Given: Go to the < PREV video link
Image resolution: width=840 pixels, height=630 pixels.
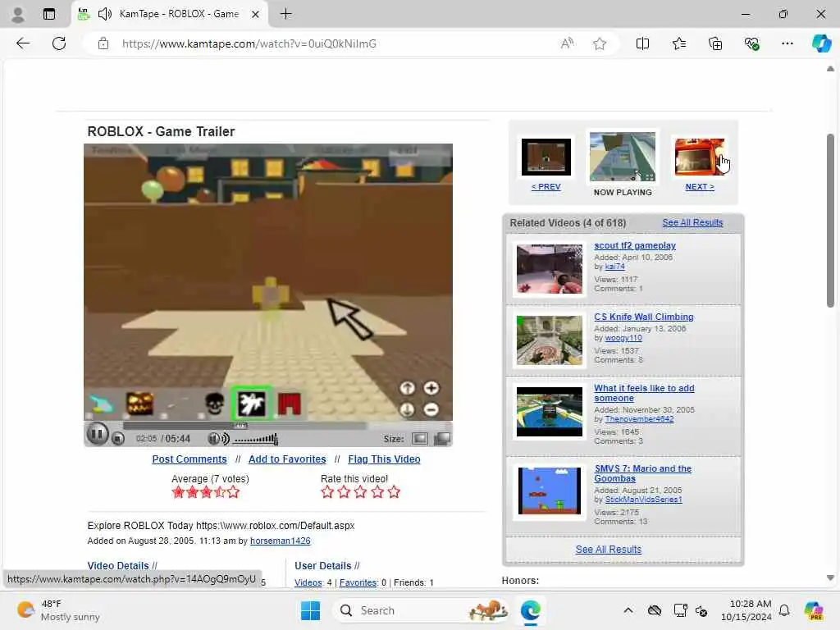Looking at the screenshot, I should (x=546, y=186).
